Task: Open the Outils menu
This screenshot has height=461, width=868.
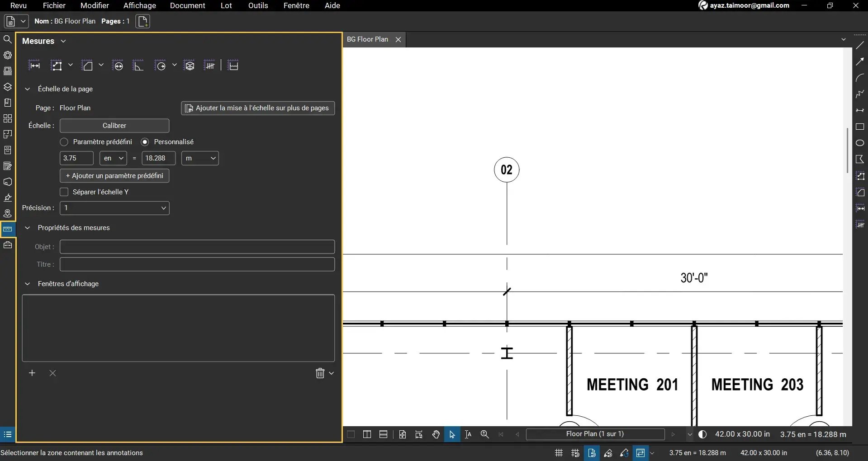Action: tap(257, 5)
